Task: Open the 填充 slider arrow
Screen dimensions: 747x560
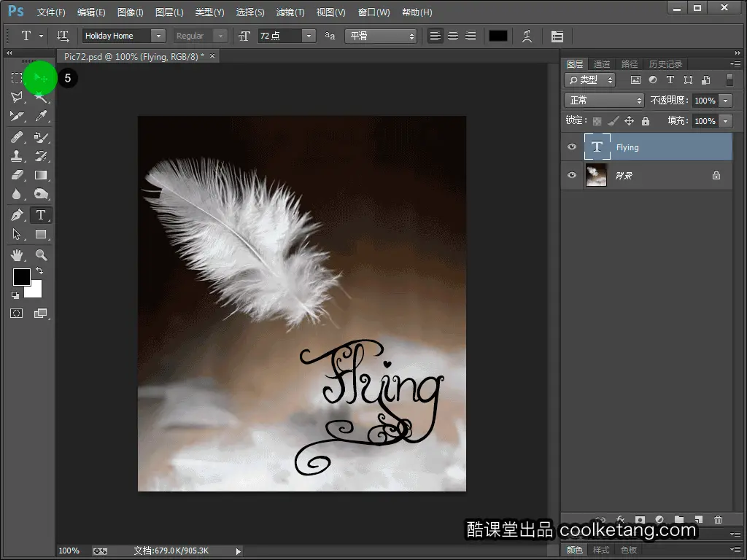Action: (x=725, y=121)
